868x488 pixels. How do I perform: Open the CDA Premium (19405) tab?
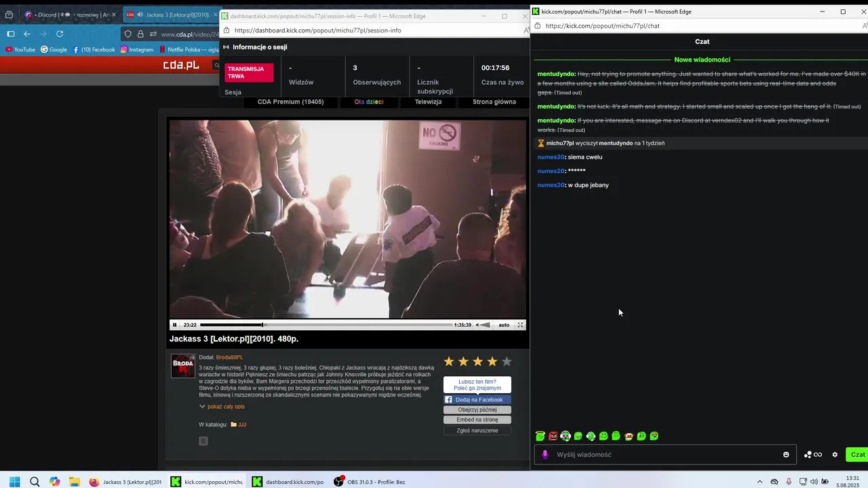pos(290,102)
